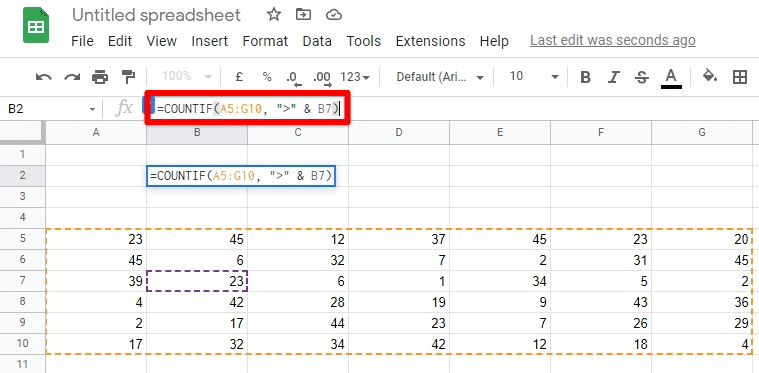Screen dimensions: 759x373
Task: Star the Untitled spreadsheet
Action: coord(274,15)
